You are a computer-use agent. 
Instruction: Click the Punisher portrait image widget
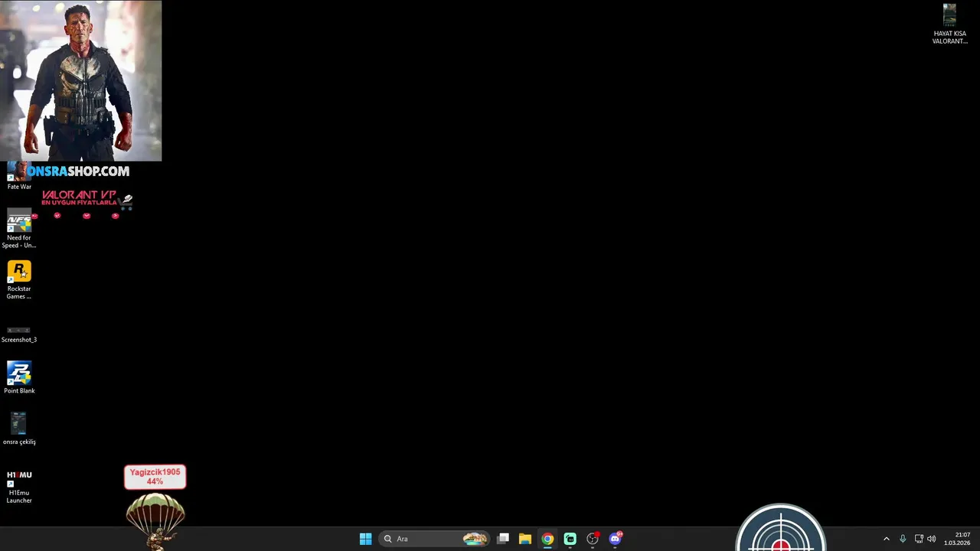coord(81,80)
